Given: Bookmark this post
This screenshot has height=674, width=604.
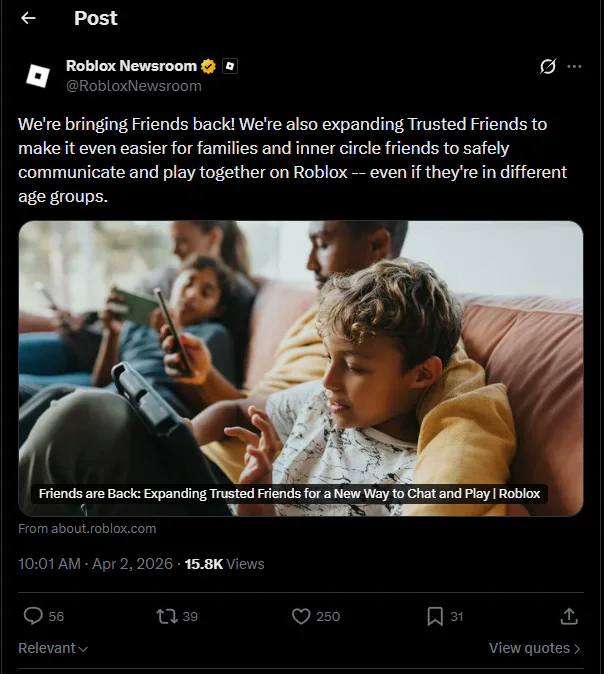Looking at the screenshot, I should click(x=435, y=616).
